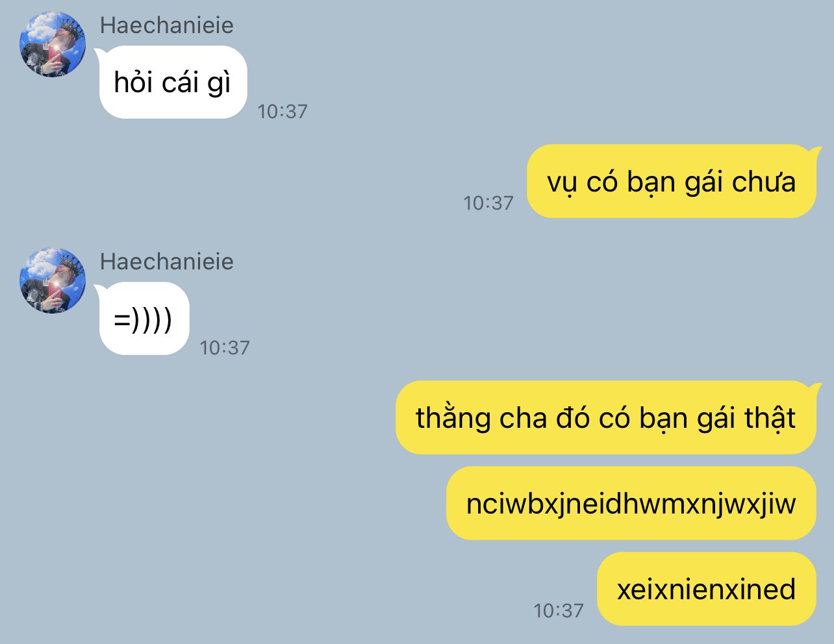Click the word "chưa" in the yellow bubble
The height and width of the screenshot is (644, 834).
764,182
